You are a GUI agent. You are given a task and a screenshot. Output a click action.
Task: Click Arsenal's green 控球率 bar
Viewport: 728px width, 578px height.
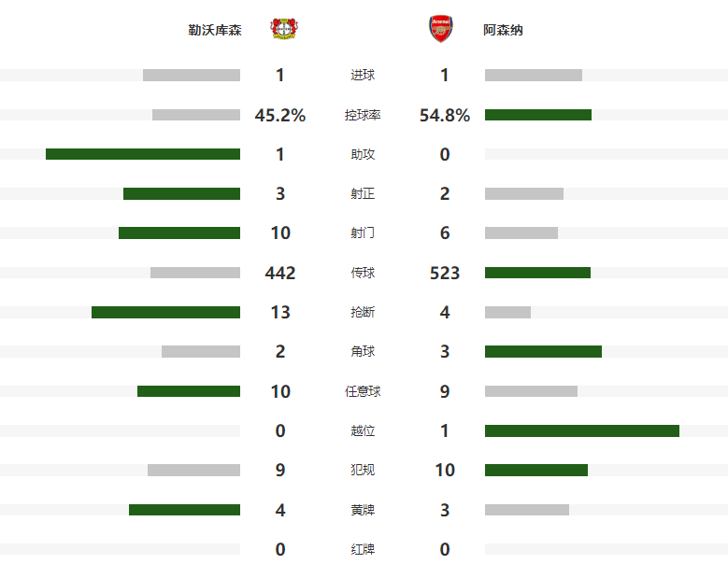point(537,115)
